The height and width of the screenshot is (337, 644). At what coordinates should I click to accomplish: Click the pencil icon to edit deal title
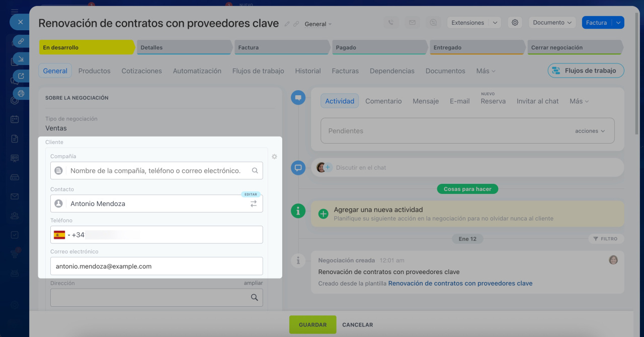tap(287, 24)
